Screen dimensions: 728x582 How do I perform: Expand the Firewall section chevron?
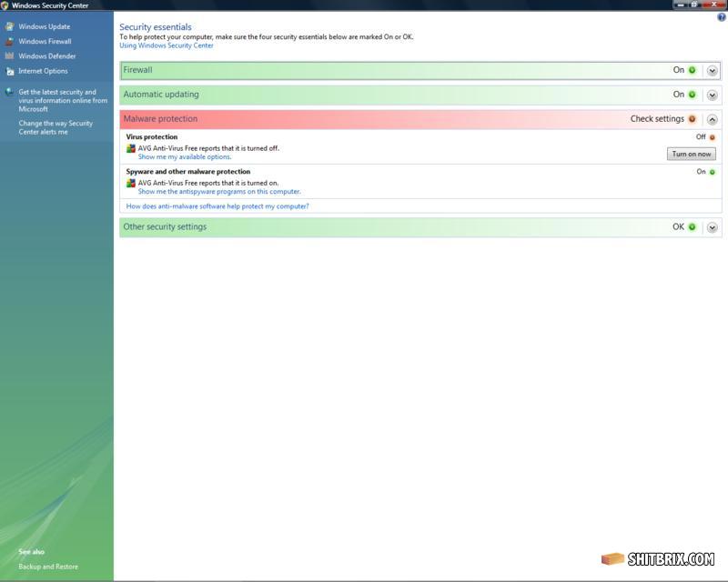713,70
